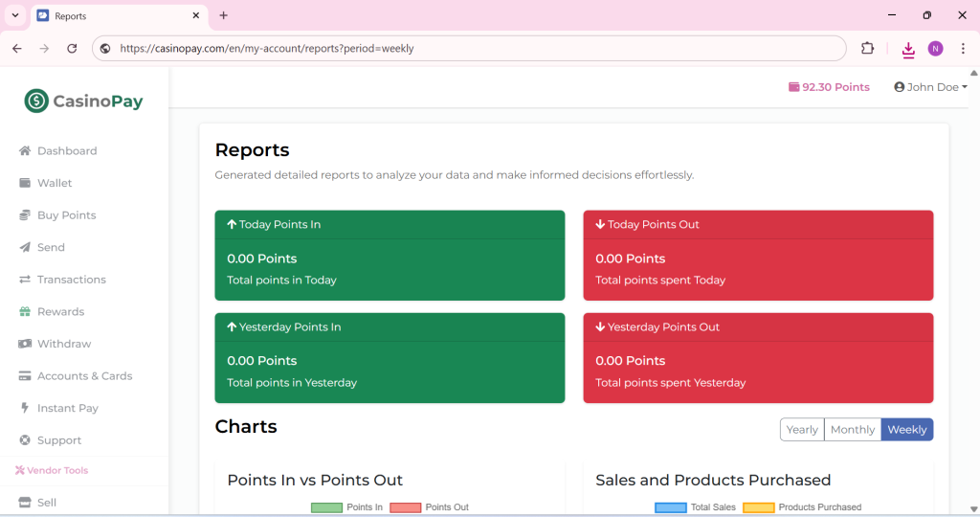980x517 pixels.
Task: Open the Dashboard menu item
Action: [67, 150]
